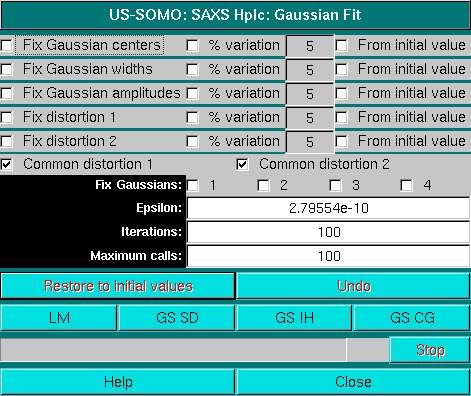Check Fix Gaussians 3 box

pyautogui.click(x=335, y=185)
